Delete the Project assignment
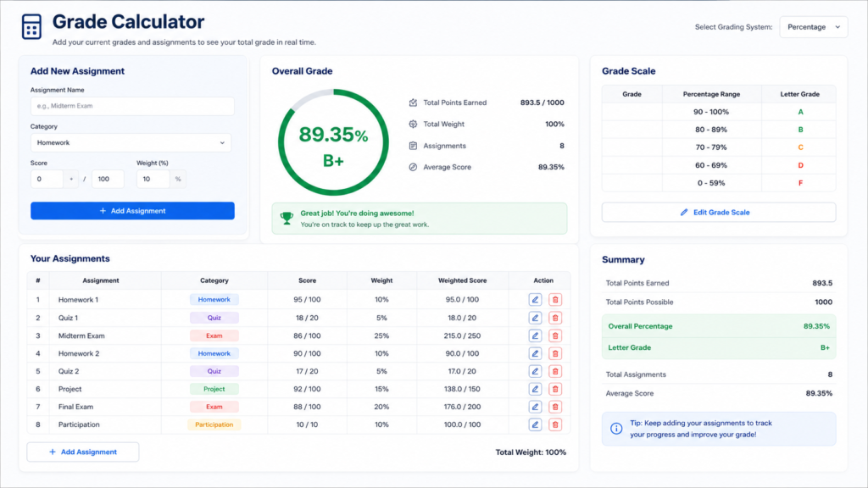The width and height of the screenshot is (868, 488). pyautogui.click(x=554, y=389)
